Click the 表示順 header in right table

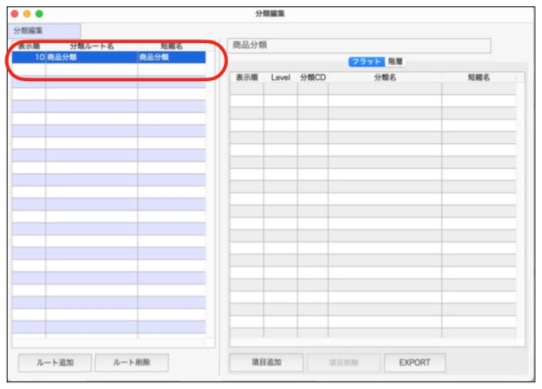click(x=247, y=77)
